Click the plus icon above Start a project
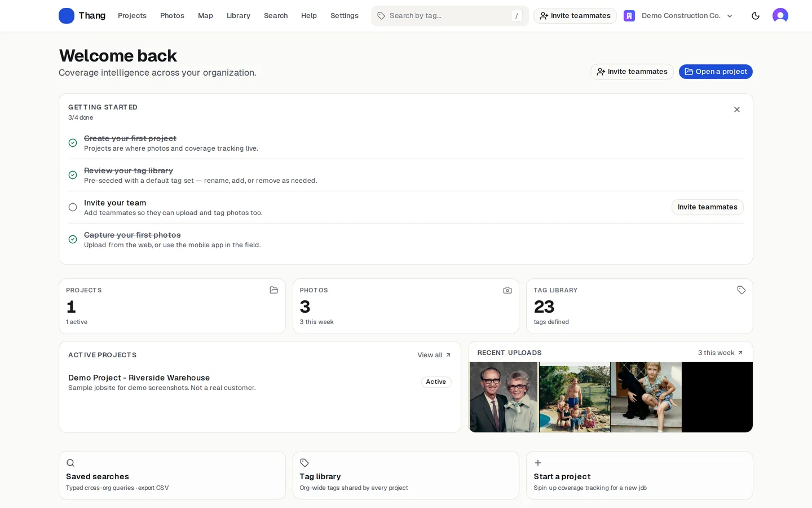812x508 pixels. [x=538, y=463]
